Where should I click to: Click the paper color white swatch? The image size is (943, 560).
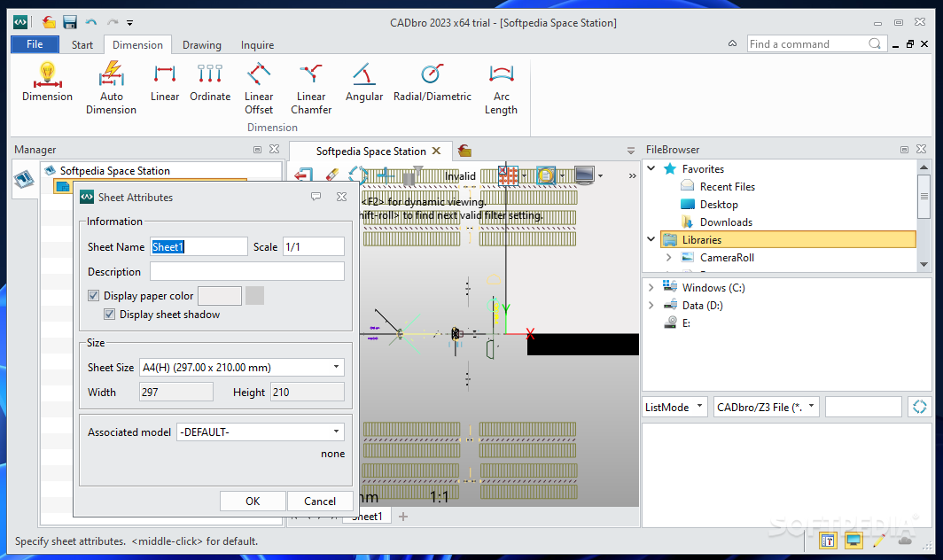tap(220, 295)
